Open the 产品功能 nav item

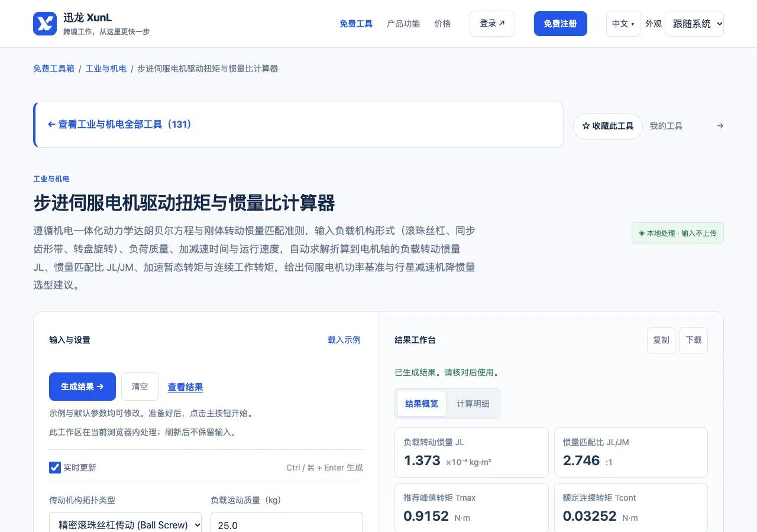pos(403,24)
